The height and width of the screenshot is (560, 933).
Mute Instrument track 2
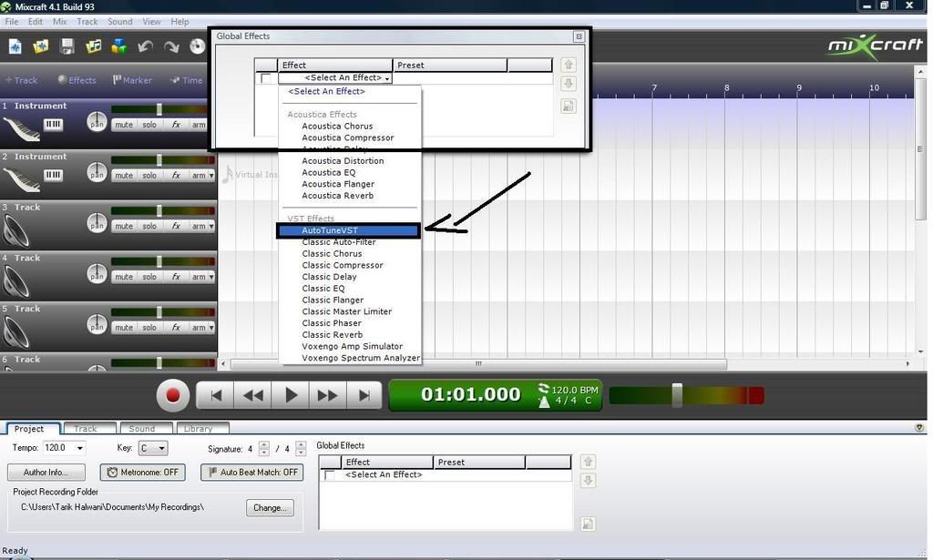tap(124, 176)
